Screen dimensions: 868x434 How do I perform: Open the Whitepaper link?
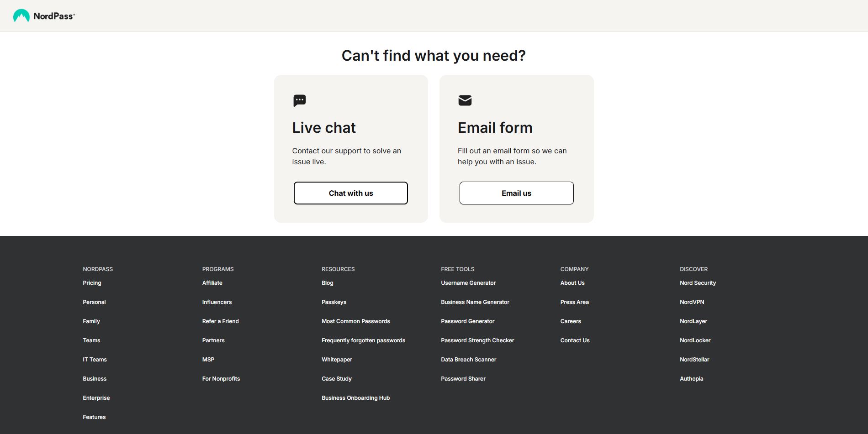click(x=337, y=360)
